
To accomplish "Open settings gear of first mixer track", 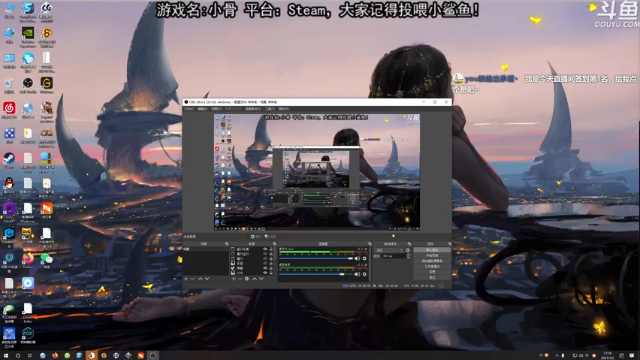I will click(x=364, y=258).
